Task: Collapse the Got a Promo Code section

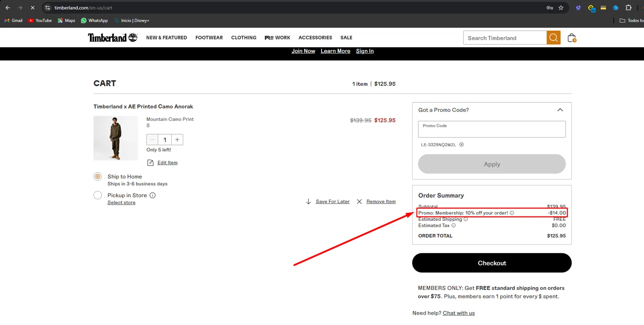Action: (x=560, y=110)
